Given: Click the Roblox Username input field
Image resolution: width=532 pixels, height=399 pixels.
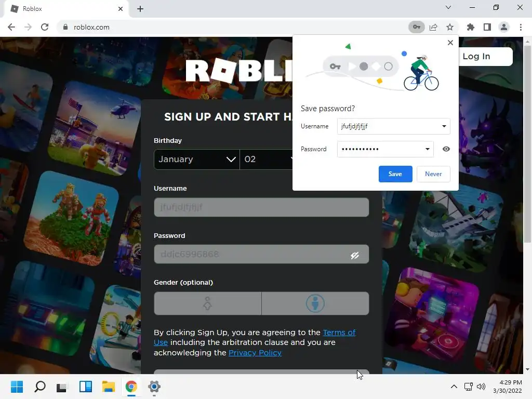Looking at the screenshot, I should click(261, 207).
